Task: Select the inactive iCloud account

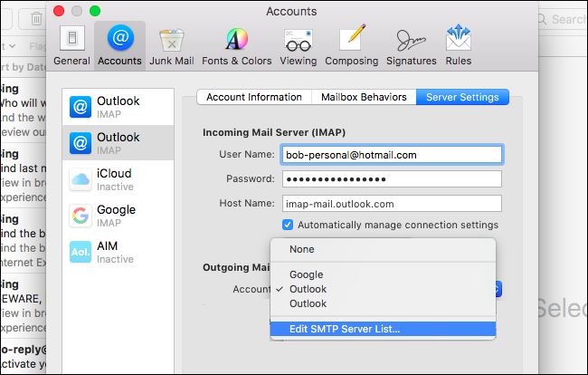Action: pos(118,179)
